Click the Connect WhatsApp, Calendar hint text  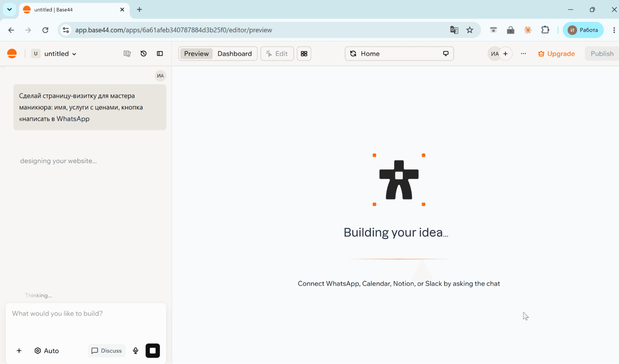399,284
